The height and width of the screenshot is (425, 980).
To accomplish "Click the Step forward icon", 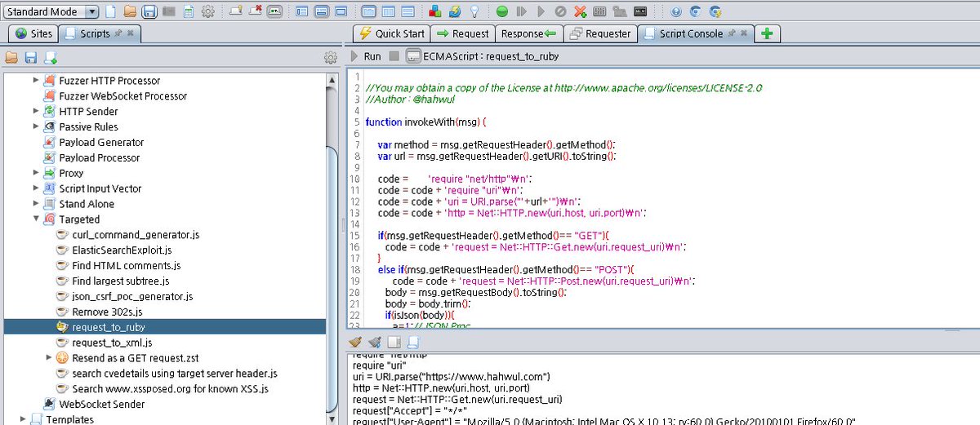I will click(x=521, y=11).
